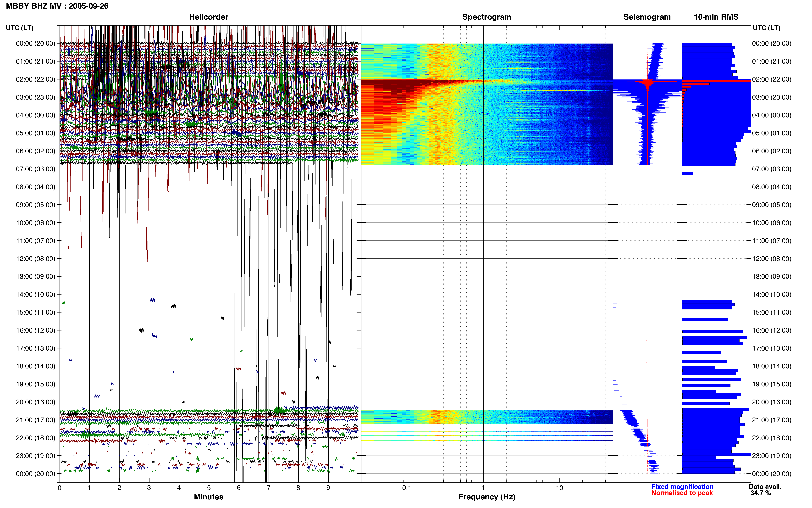This screenshot has height=508, width=812.
Task: Click the 'Fixed magnification' legend text
Action: click(682, 487)
